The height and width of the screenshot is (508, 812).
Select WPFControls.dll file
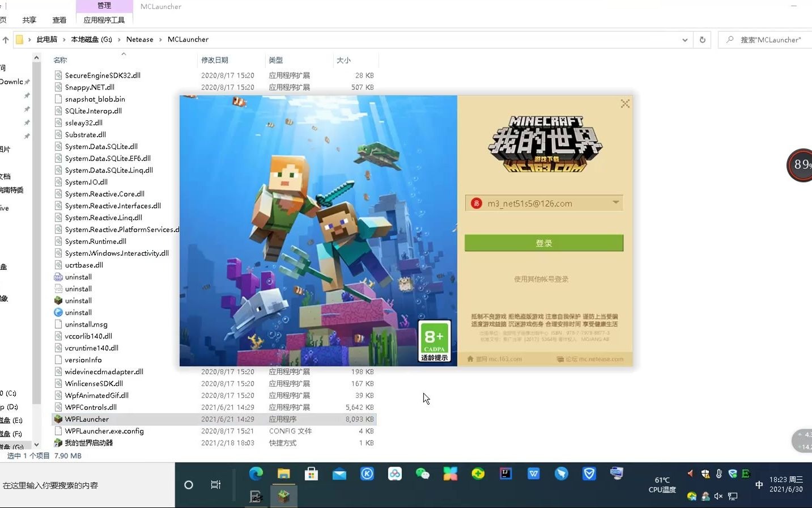point(91,407)
